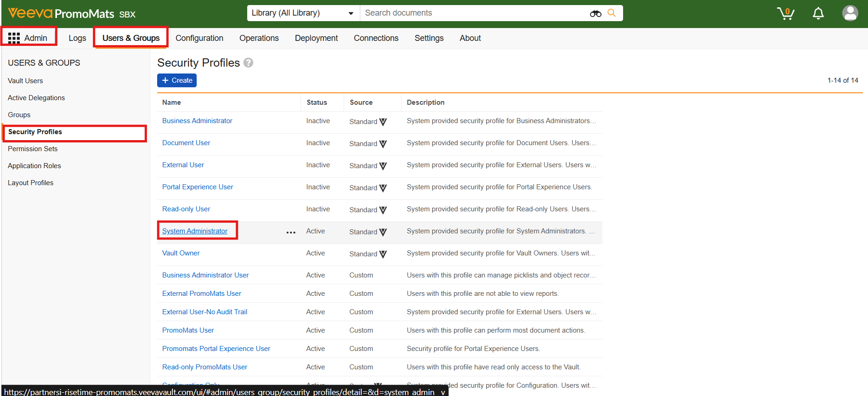Select Security Profiles in the sidebar
Image resolution: width=868 pixels, height=396 pixels.
tap(35, 132)
